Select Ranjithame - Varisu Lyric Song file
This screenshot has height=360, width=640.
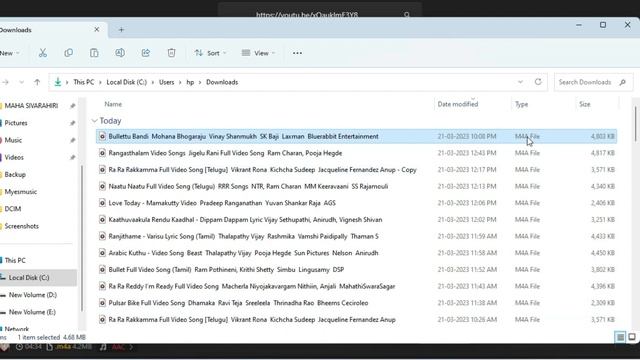pyautogui.click(x=356, y=236)
